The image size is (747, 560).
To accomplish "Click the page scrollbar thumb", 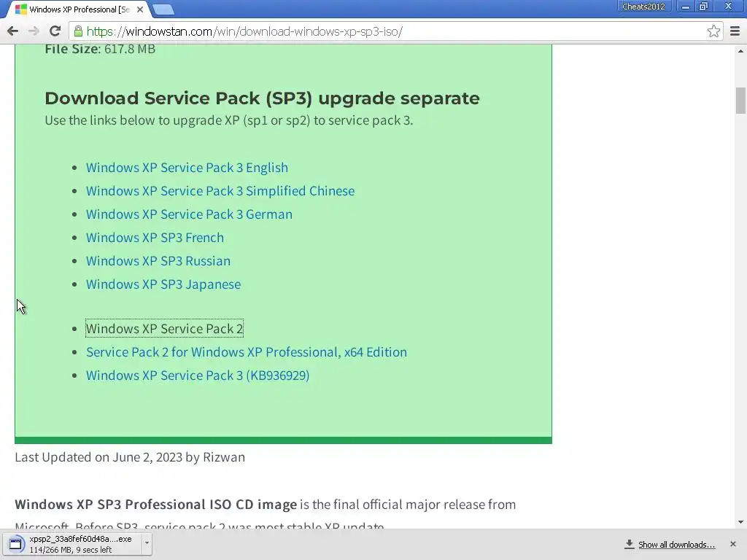I will tap(740, 101).
